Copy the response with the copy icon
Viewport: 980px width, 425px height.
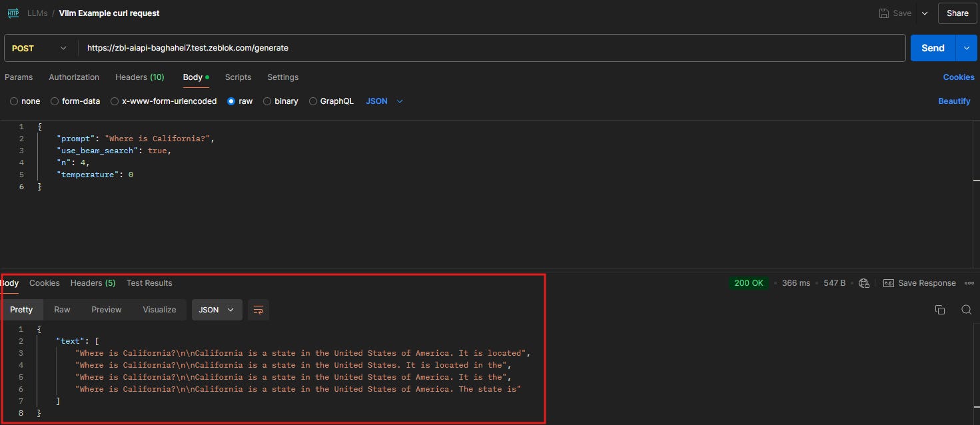940,310
